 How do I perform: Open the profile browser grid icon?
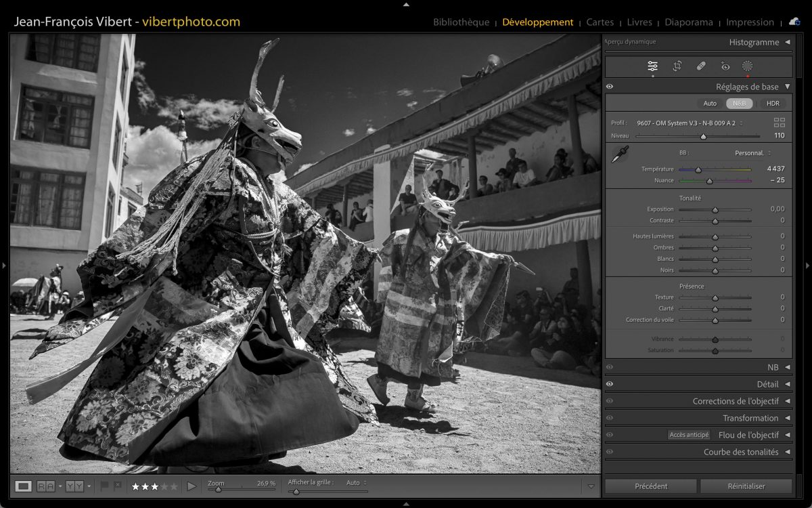[x=780, y=123]
